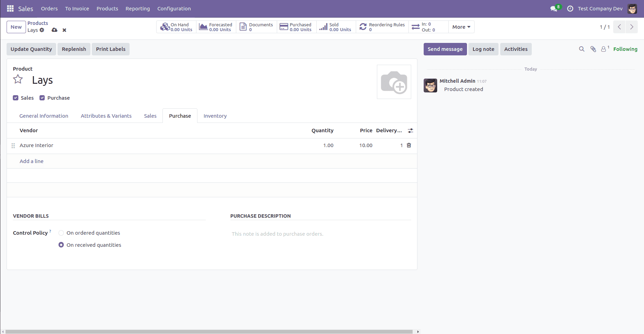
Task: Switch to the General Information tab
Action: point(44,116)
